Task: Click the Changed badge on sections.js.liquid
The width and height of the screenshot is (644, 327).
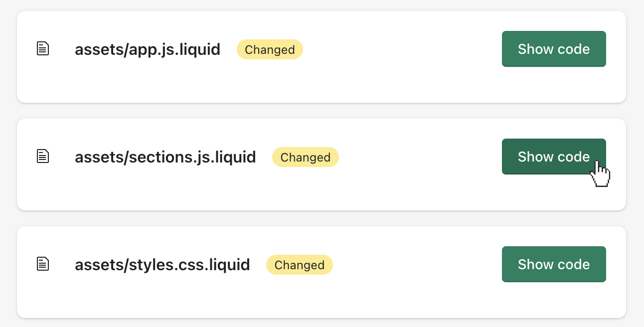Action: point(305,158)
